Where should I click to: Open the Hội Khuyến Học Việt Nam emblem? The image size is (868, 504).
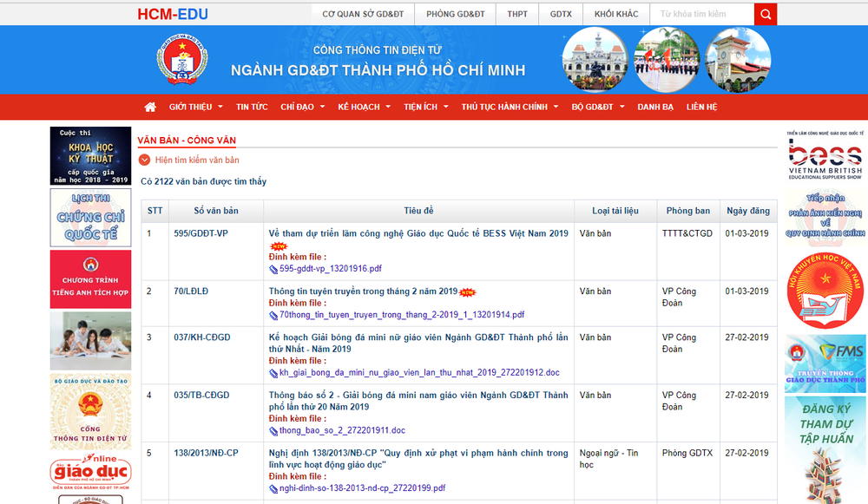pyautogui.click(x=825, y=291)
